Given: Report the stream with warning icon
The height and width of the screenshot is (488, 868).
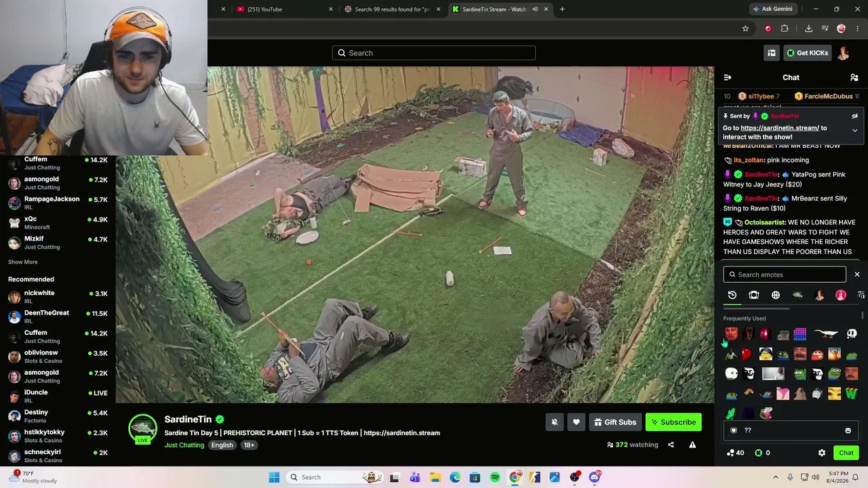Looking at the screenshot, I should point(692,445).
